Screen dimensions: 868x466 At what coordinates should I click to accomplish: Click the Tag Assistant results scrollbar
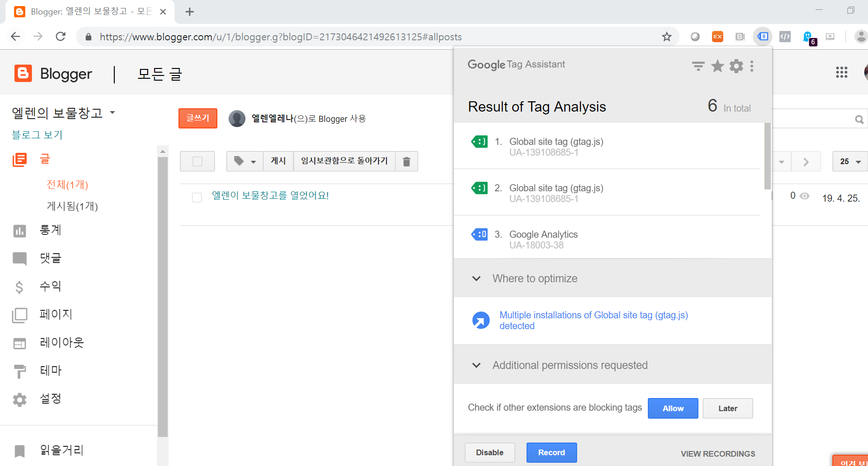[767, 156]
